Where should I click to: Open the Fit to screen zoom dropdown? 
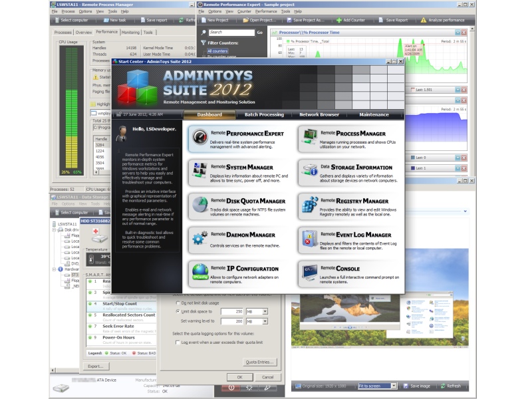394,386
